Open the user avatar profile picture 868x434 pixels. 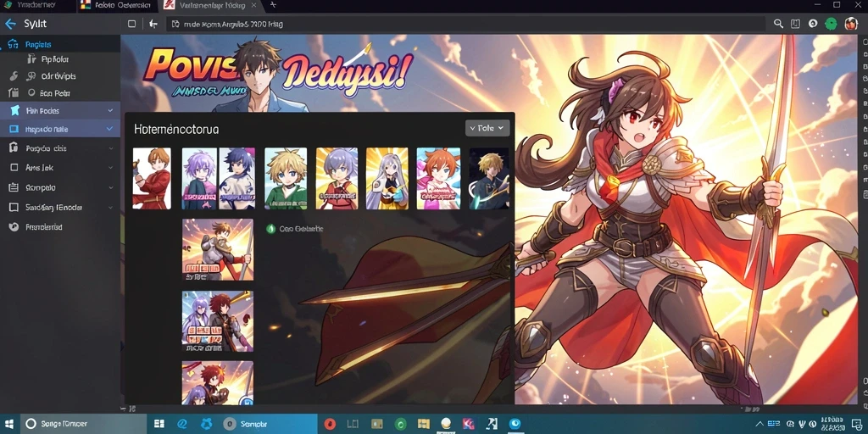coord(851,24)
